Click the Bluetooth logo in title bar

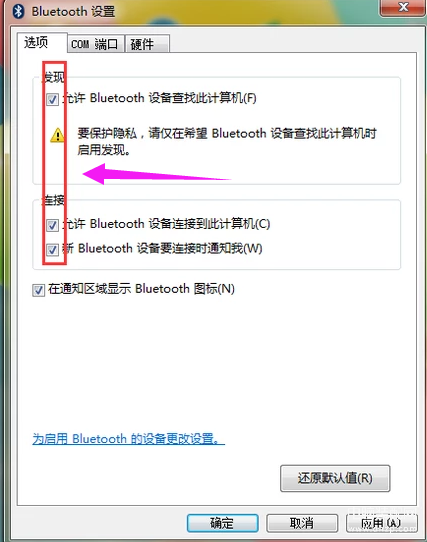pyautogui.click(x=18, y=11)
